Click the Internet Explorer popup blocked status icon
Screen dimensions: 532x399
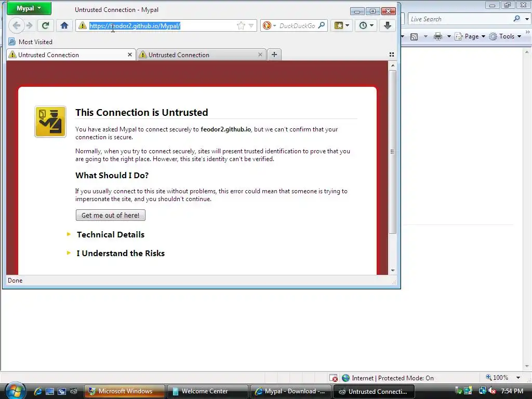click(334, 378)
